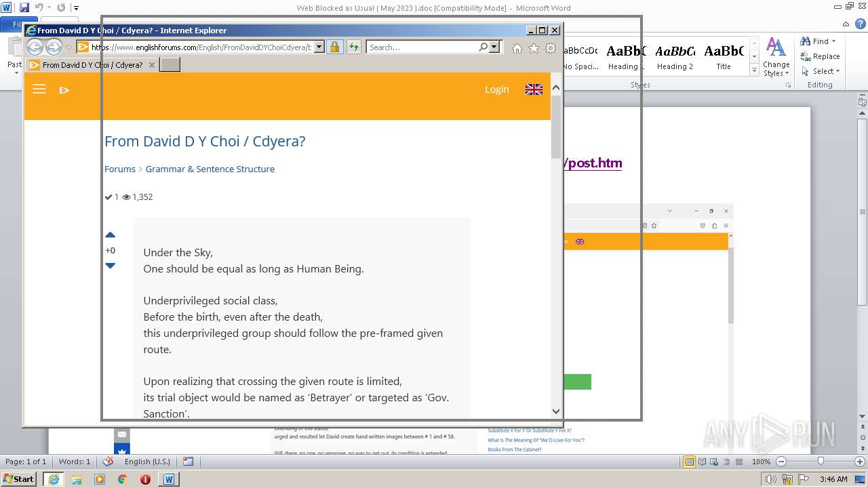Apply the Heading 2 style
This screenshot has height=488, width=868.
click(674, 57)
